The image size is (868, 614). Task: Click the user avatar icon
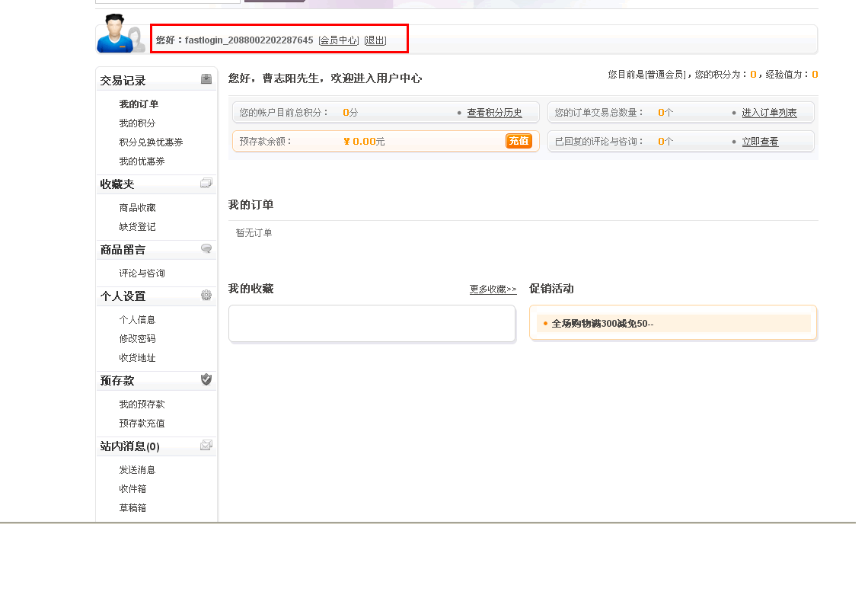(x=120, y=34)
